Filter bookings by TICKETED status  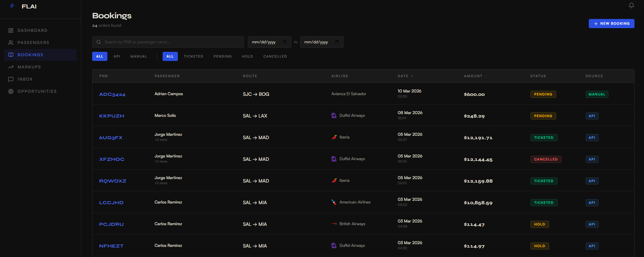tap(193, 57)
